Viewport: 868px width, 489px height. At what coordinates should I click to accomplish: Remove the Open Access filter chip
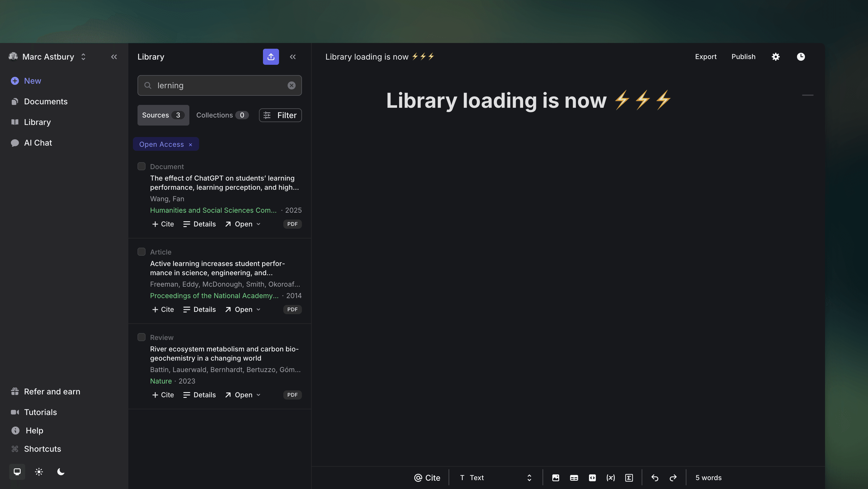coord(191,144)
